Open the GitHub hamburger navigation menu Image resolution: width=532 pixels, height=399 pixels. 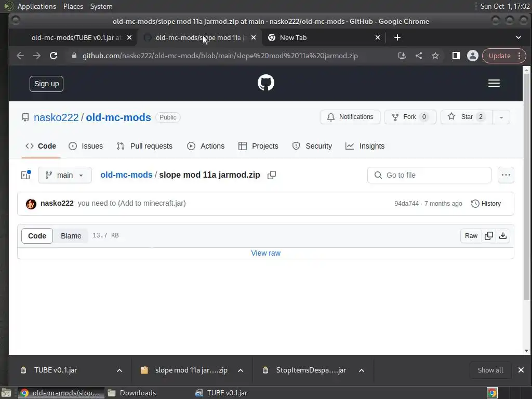point(494,83)
